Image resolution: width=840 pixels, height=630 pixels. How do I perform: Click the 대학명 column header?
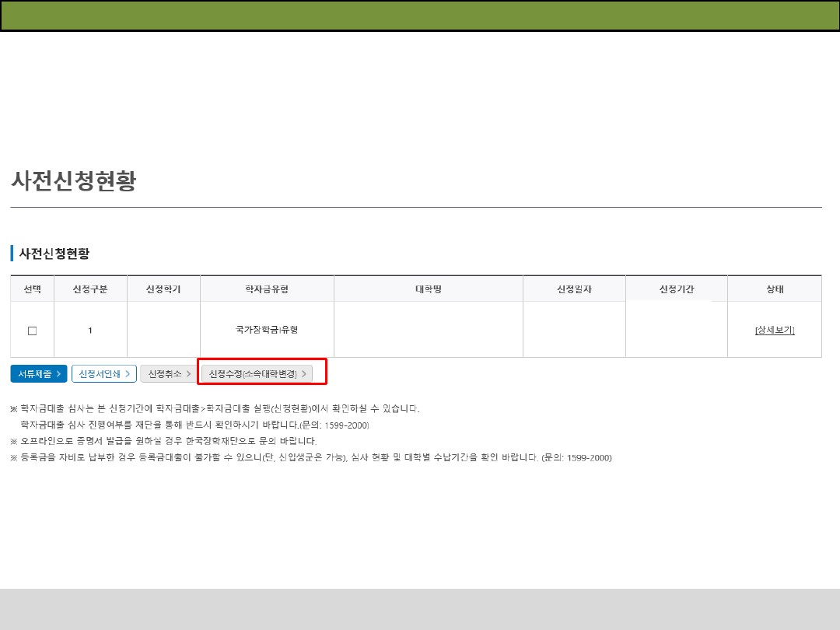coord(428,289)
